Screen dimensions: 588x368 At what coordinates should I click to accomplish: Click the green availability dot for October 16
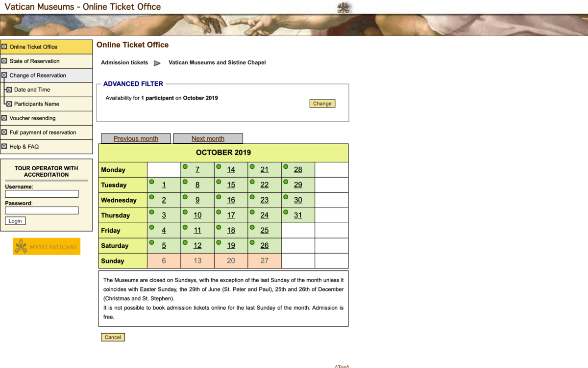pyautogui.click(x=219, y=197)
